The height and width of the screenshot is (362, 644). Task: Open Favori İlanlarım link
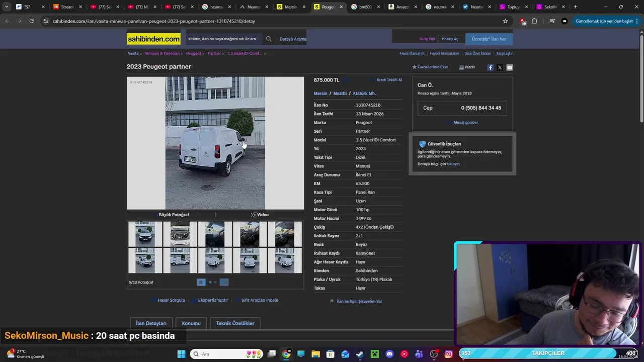pyautogui.click(x=412, y=53)
